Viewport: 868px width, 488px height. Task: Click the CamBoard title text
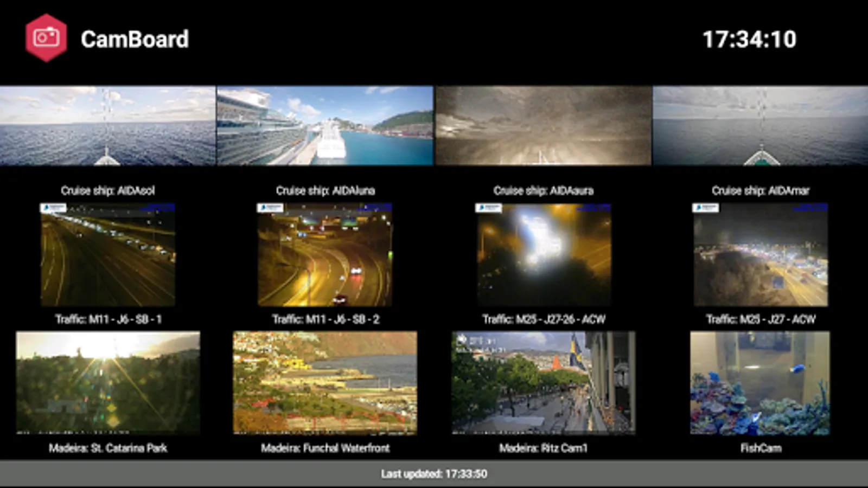coord(135,39)
